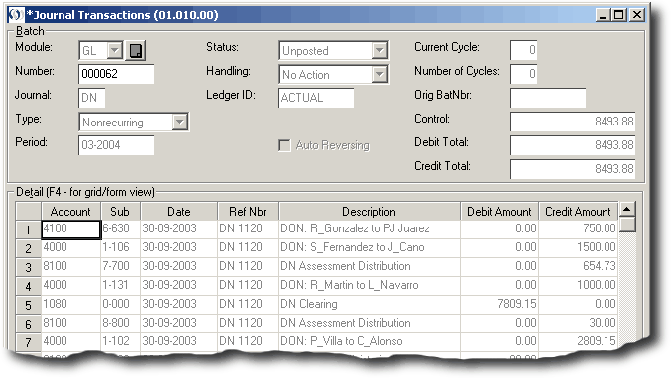The image size is (672, 378).
Task: Click the Description column header
Action: pos(369,212)
